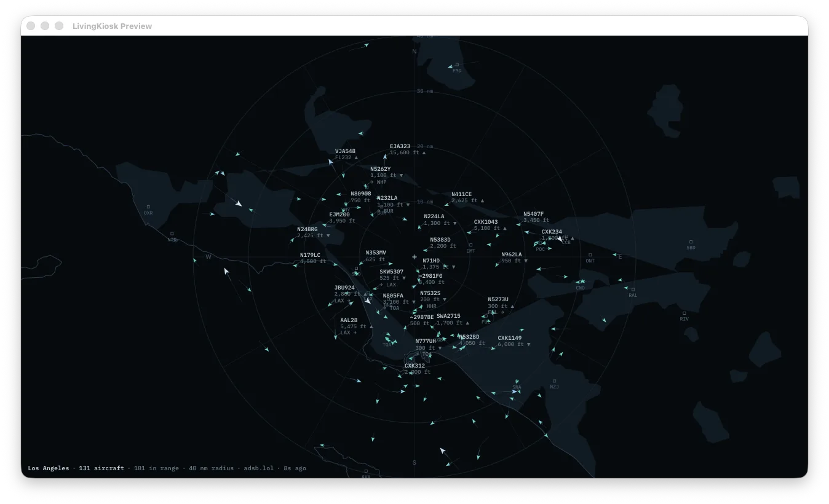Click the N232LA callsign label
The width and height of the screenshot is (829, 504).
coord(387,198)
